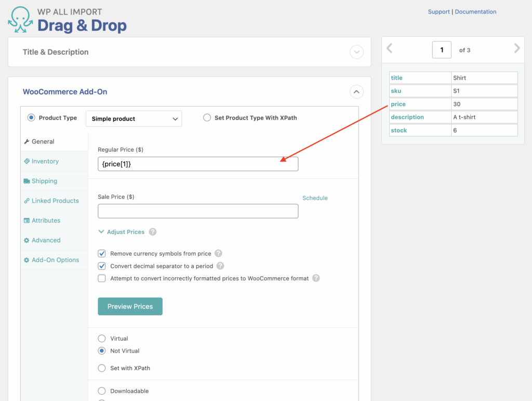Click the Preview Prices button
Screen dimensions: 532x401
(x=130, y=306)
